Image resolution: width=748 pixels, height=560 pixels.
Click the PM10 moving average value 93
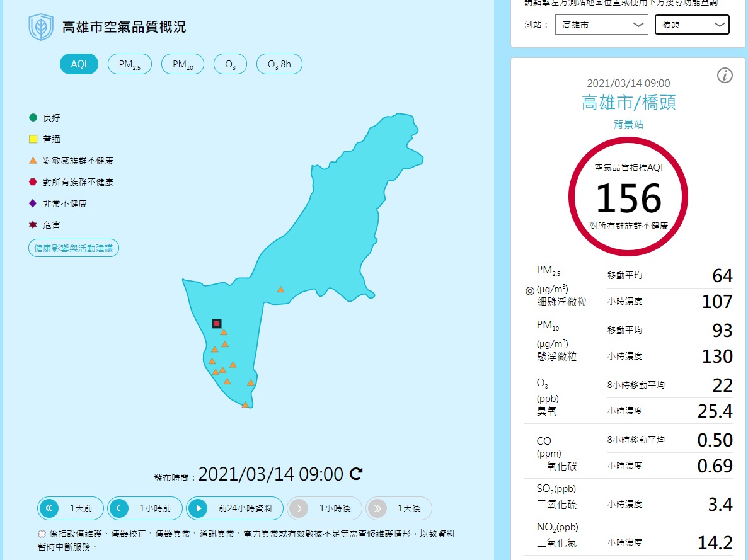722,331
